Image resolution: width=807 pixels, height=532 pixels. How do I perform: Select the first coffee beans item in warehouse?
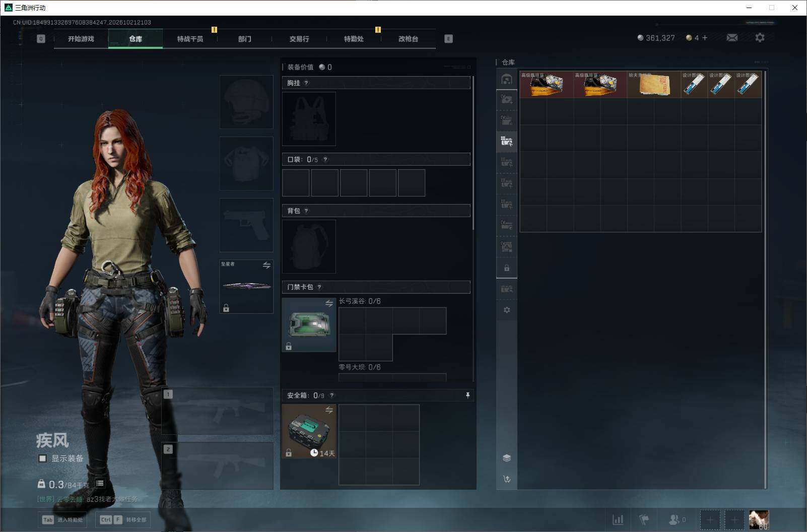pos(547,84)
